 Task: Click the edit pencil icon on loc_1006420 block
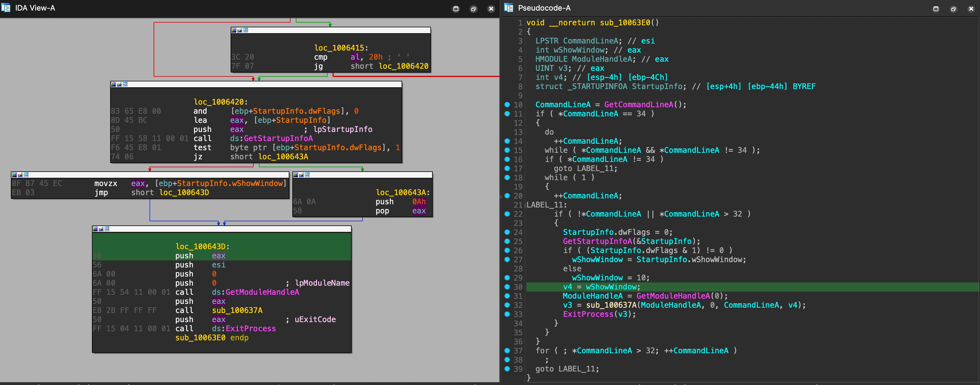point(119,84)
